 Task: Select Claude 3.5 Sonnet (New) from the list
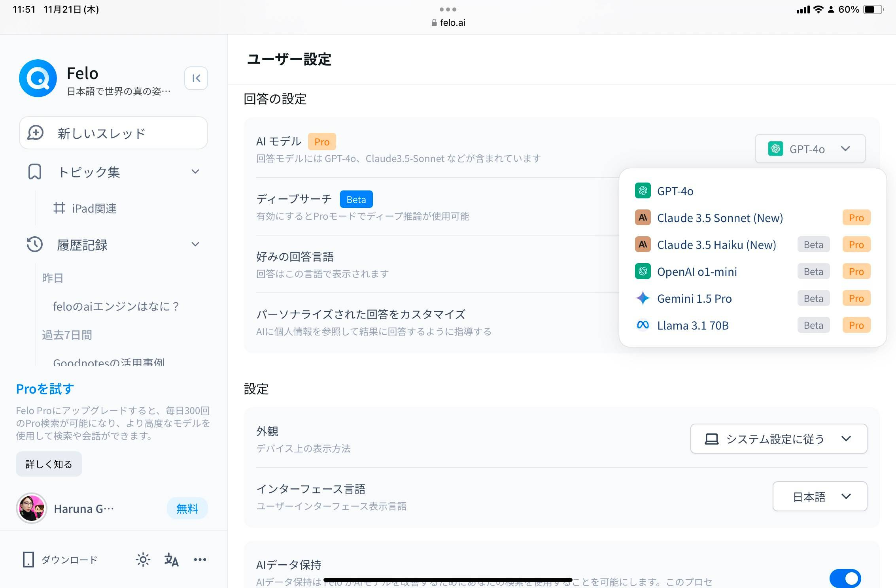click(x=720, y=218)
